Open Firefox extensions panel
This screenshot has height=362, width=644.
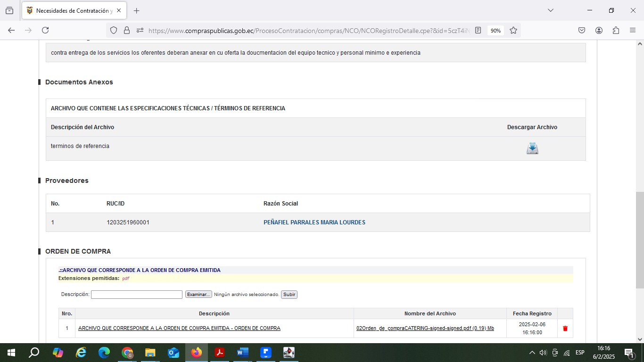click(616, 30)
